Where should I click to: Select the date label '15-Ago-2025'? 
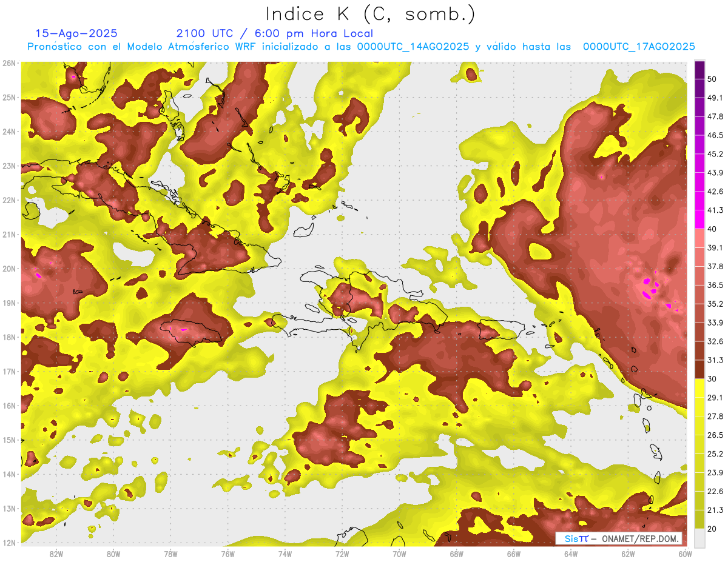pyautogui.click(x=76, y=33)
